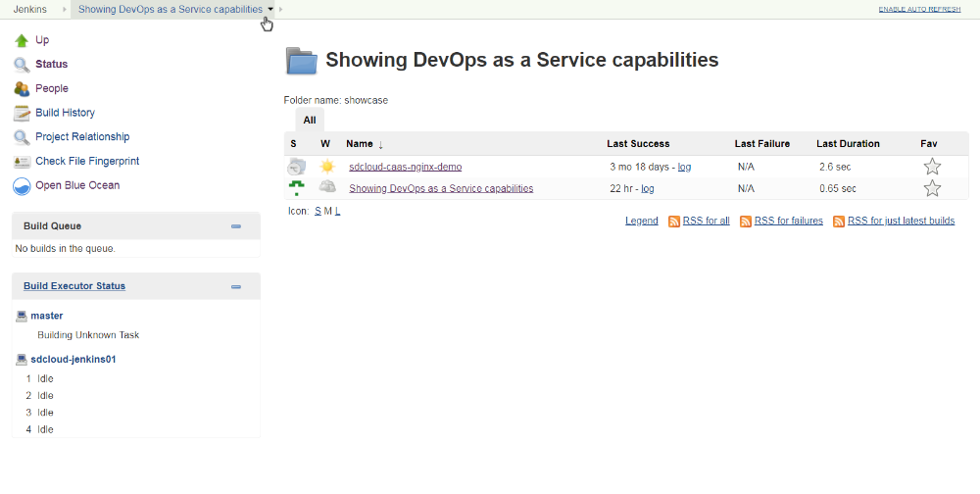Screen dimensions: 980x494
Task: Sort by Last Failure column
Action: [x=761, y=144]
